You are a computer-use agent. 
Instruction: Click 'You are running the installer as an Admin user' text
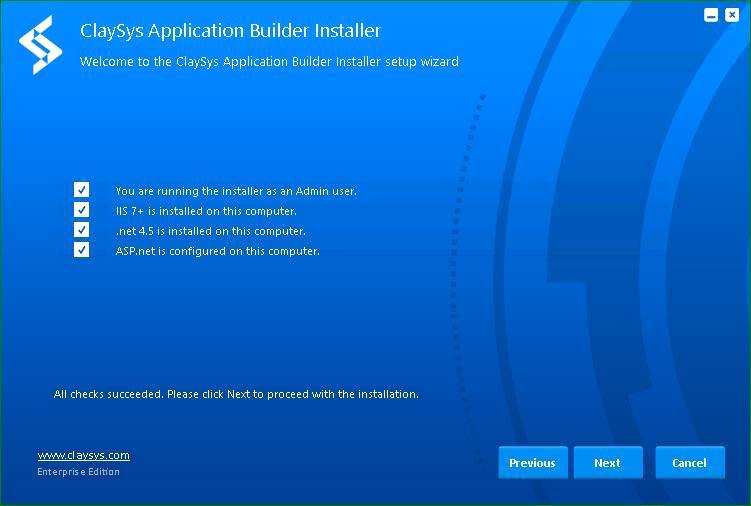tap(236, 191)
